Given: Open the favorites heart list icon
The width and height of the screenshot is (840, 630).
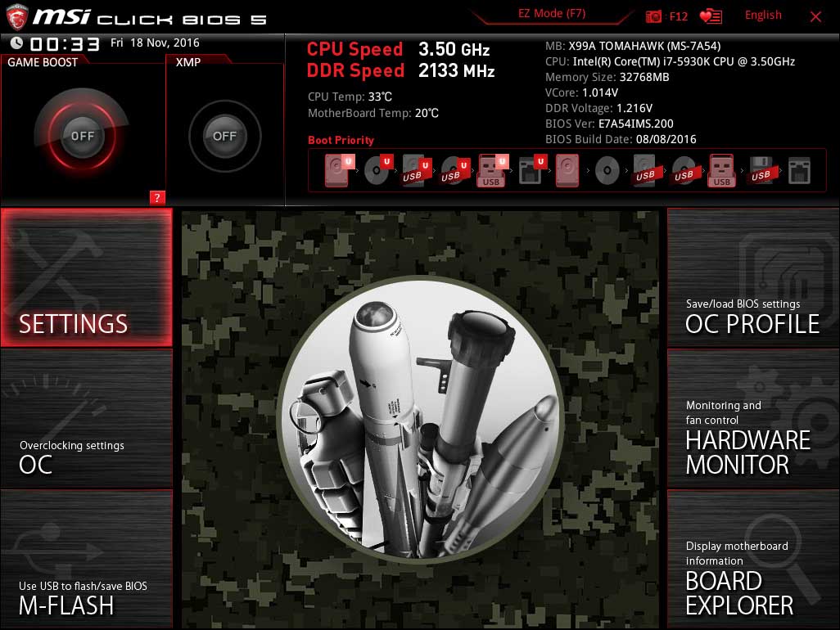Looking at the screenshot, I should coord(711,16).
